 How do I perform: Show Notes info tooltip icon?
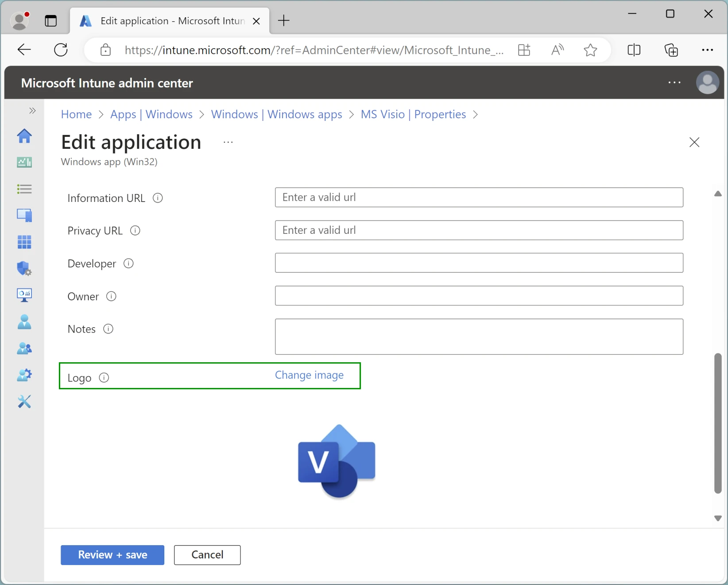(108, 329)
